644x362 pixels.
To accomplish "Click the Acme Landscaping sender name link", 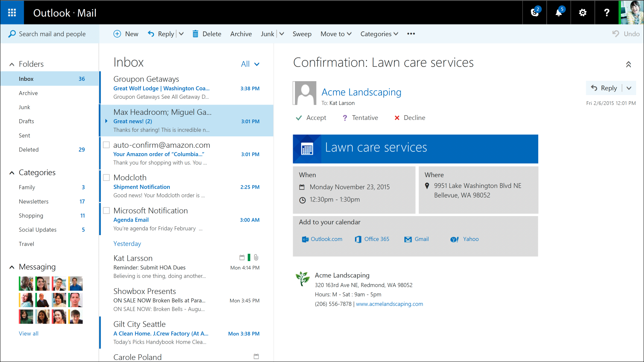I will point(361,92).
